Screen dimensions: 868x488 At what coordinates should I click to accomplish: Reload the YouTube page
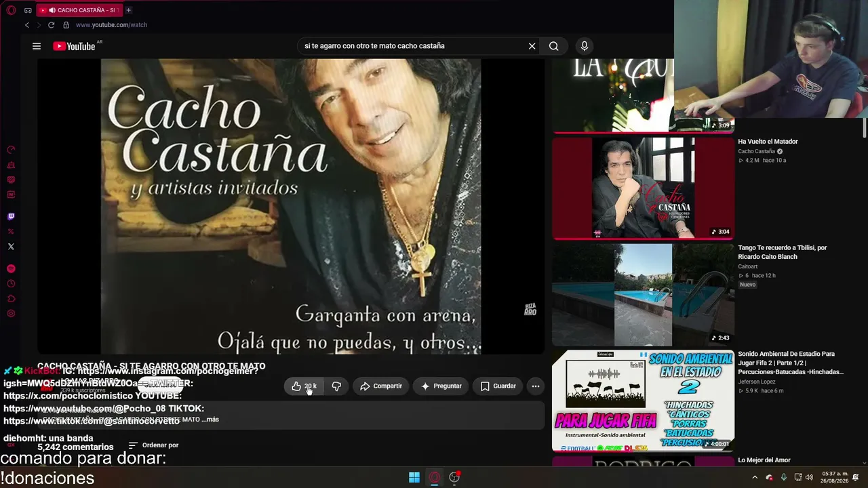click(x=51, y=25)
